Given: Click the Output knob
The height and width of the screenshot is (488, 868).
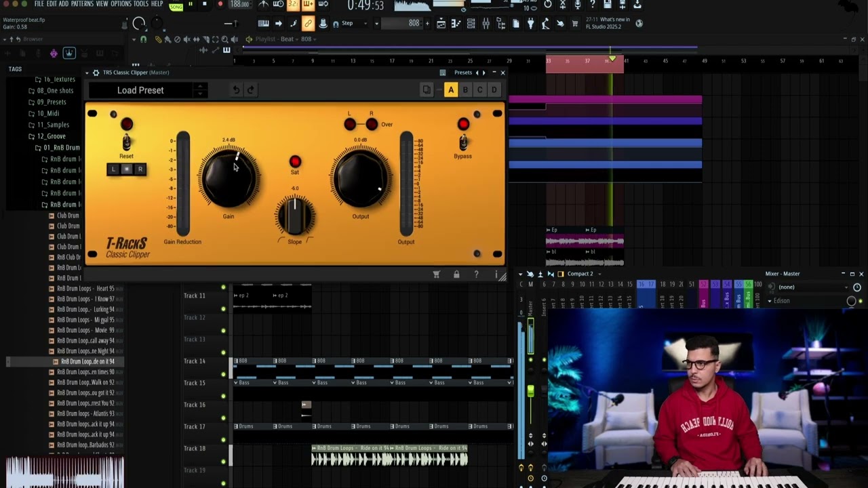Looking at the screenshot, I should (x=361, y=178).
